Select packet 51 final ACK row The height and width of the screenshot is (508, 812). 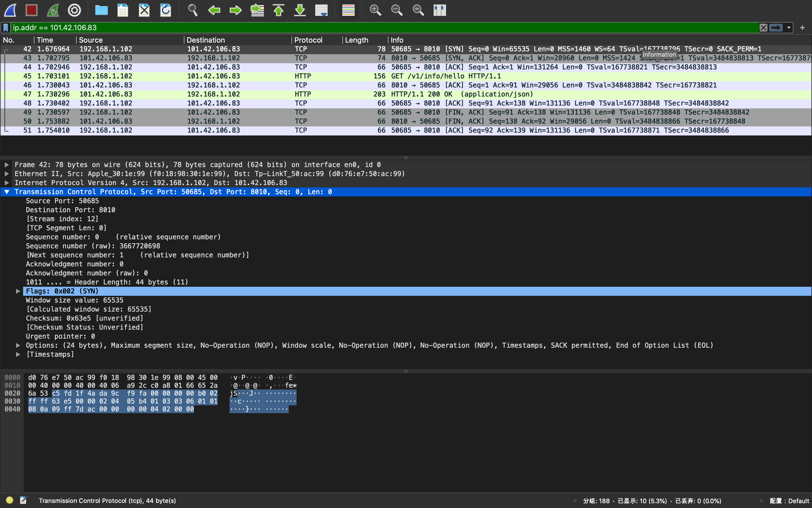tap(406, 130)
